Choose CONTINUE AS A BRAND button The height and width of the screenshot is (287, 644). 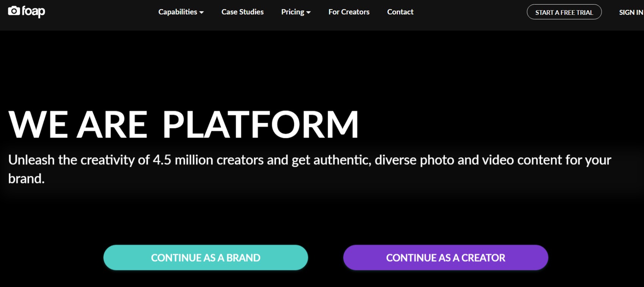[x=206, y=257]
